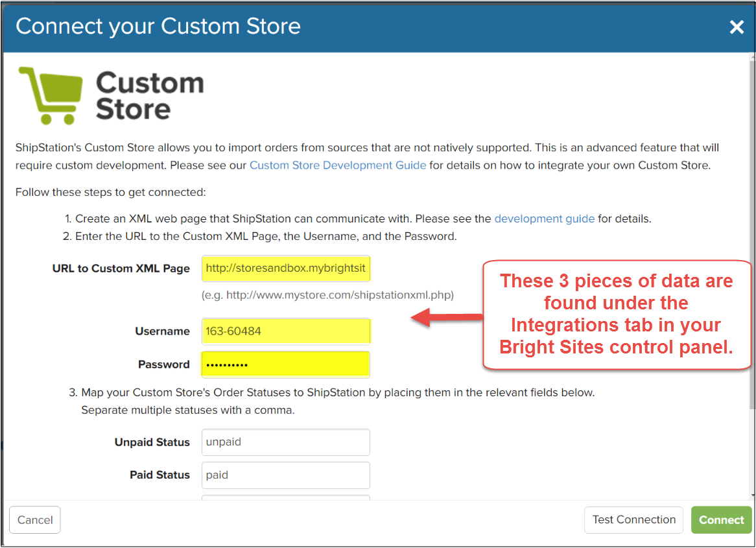
Task: Click the red arrow pointing to Username
Action: coord(447,317)
